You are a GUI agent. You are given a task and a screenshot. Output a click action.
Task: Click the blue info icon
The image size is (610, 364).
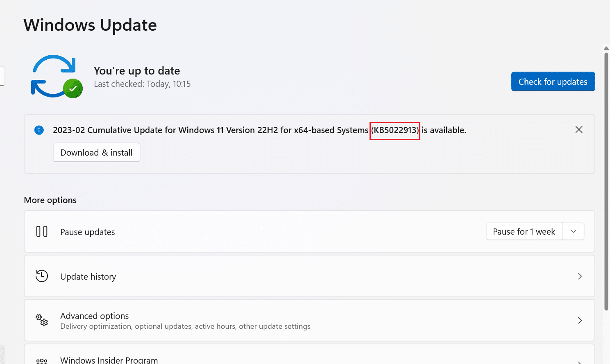(39, 130)
